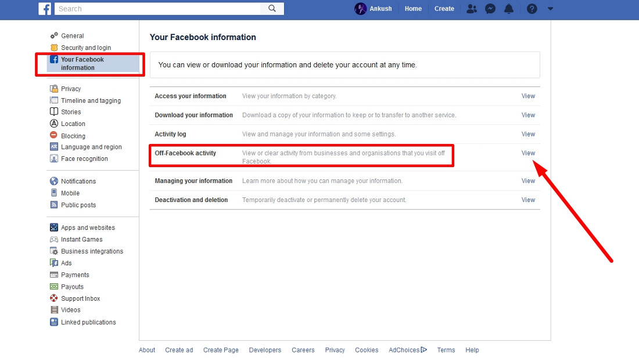The height and width of the screenshot is (364, 639).
Task: Open Security and login settings
Action: (x=86, y=48)
